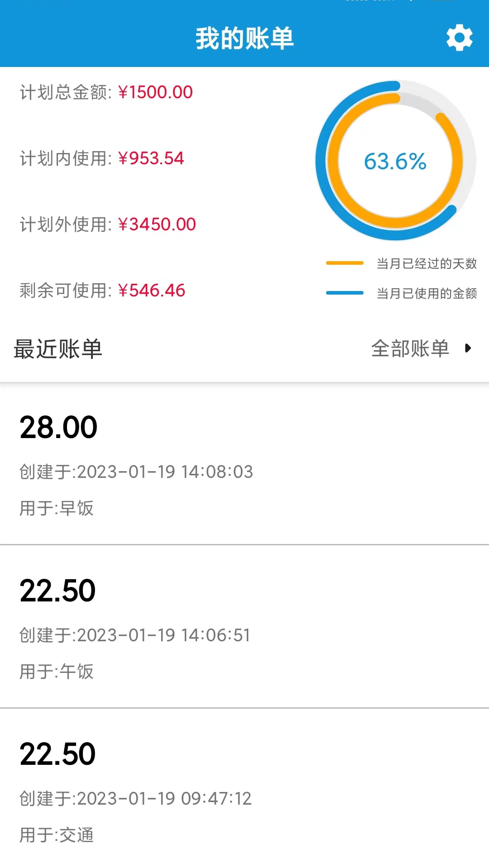Image resolution: width=489 pixels, height=868 pixels.
Task: Tap the 最近账单 section heading
Action: (x=58, y=349)
